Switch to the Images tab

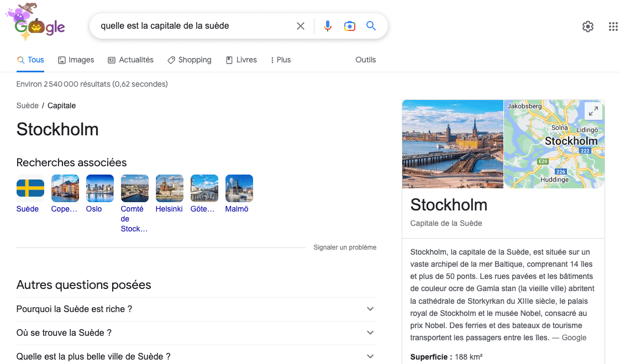point(76,60)
